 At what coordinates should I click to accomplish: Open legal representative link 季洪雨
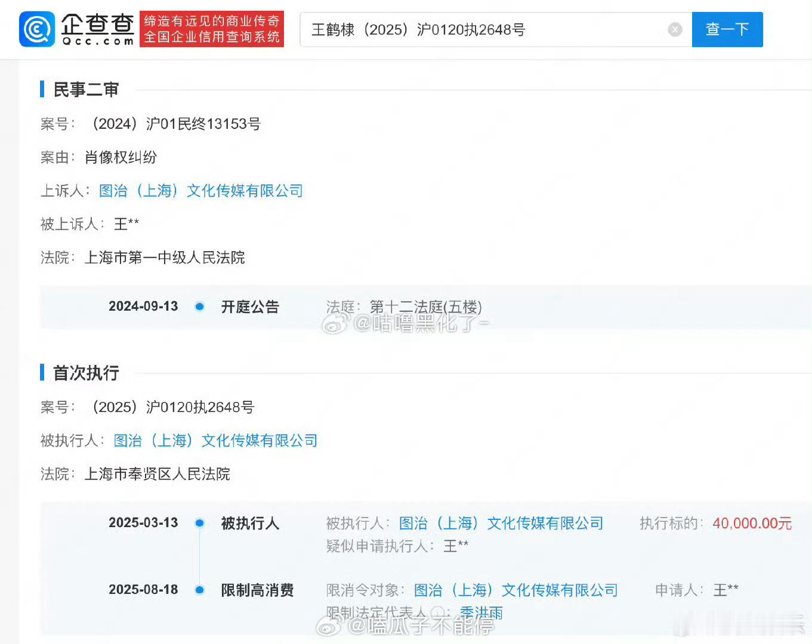481,612
